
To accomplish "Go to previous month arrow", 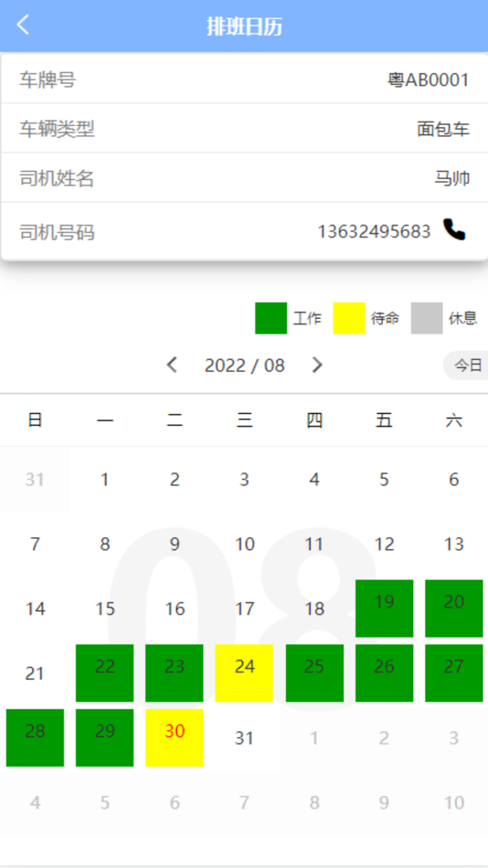I will coord(173,365).
